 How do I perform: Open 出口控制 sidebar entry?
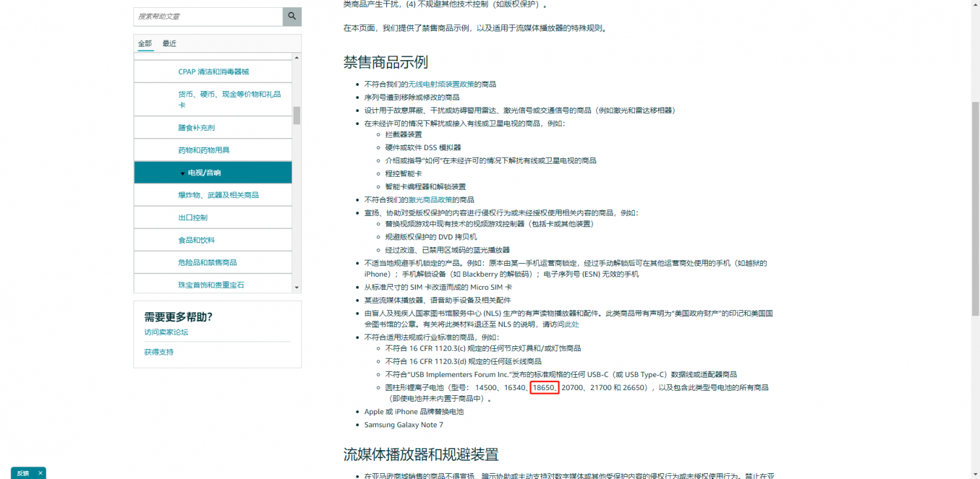click(192, 217)
